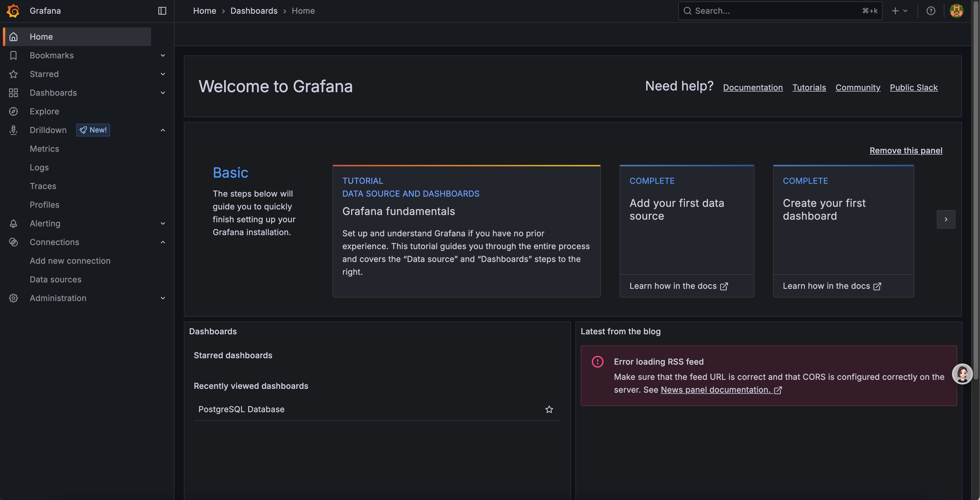Collapse the Connections section
Screen dimensions: 980x500
point(163,242)
